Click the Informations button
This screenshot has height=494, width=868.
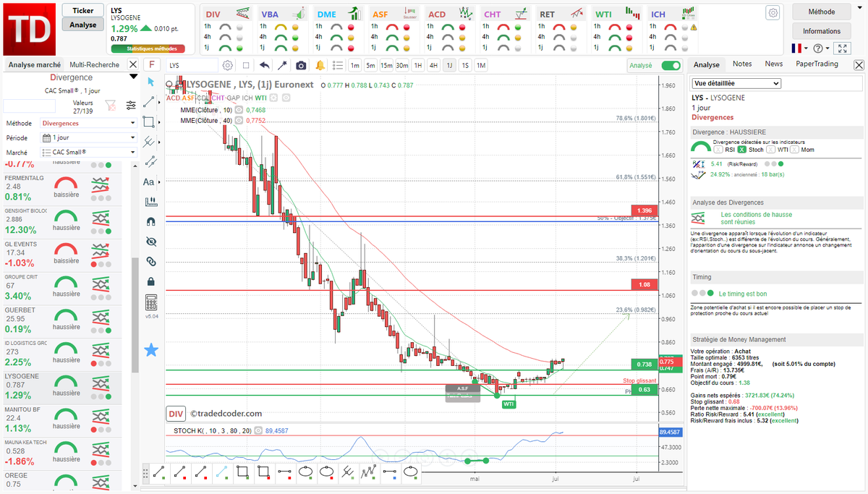pos(822,31)
